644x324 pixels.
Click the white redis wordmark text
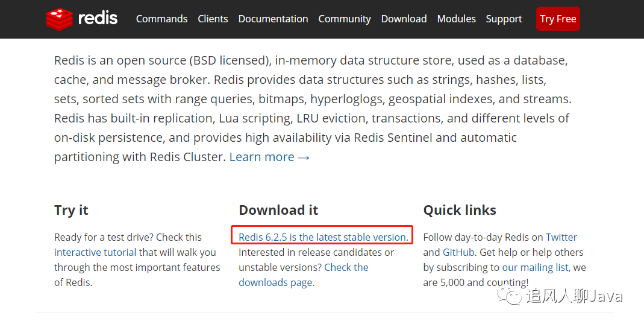(x=98, y=18)
